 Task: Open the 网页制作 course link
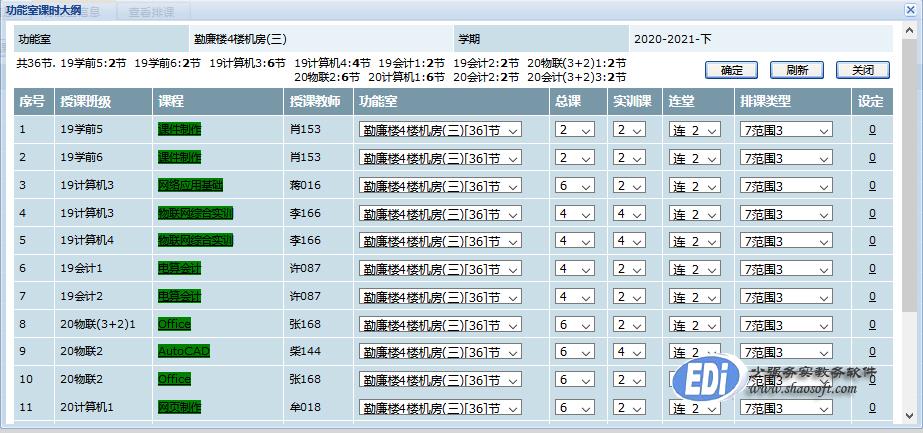[179, 407]
